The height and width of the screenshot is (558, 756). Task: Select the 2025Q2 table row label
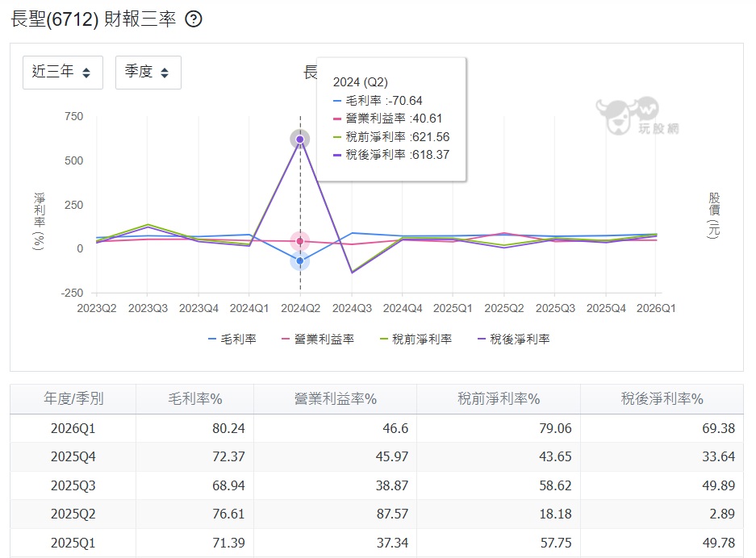pos(73,514)
